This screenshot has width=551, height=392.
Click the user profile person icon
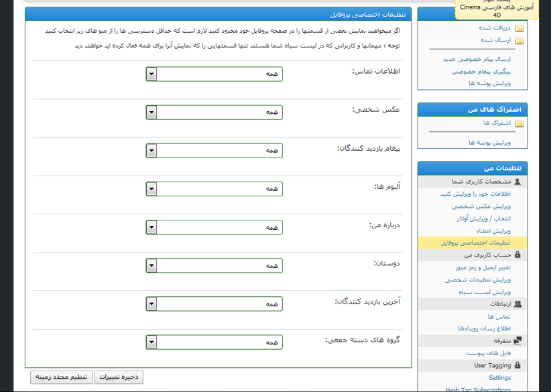click(x=517, y=182)
